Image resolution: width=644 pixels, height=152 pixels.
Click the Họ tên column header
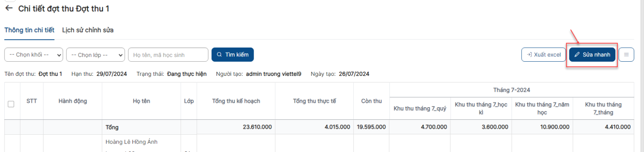pyautogui.click(x=142, y=101)
